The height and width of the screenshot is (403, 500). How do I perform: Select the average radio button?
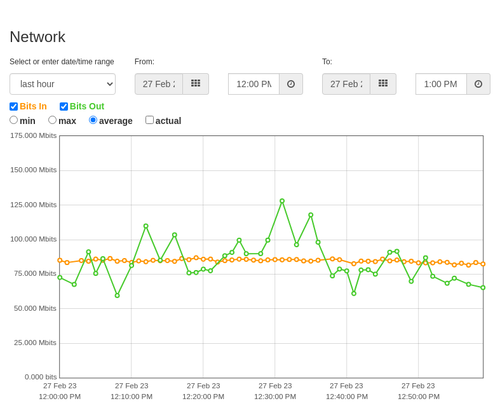pyautogui.click(x=93, y=120)
